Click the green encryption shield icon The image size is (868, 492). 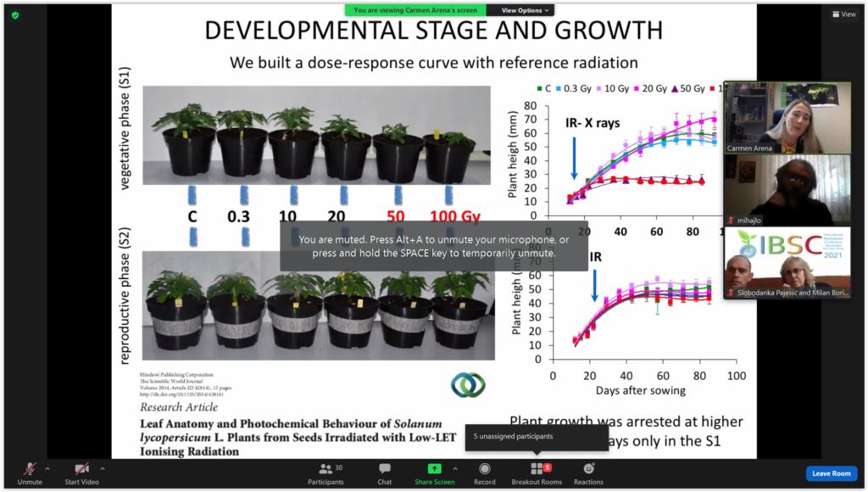pos(14,14)
